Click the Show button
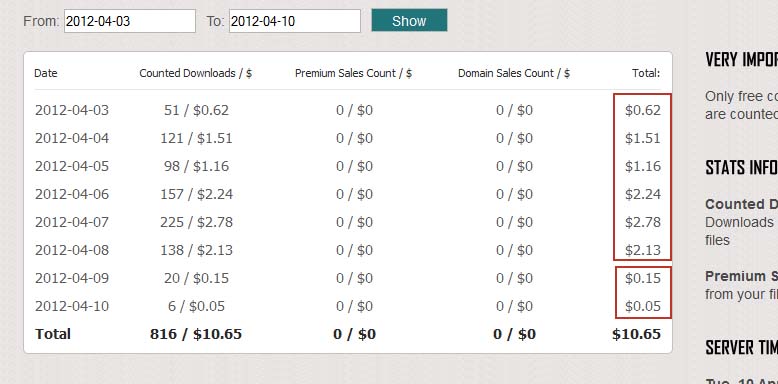Screen dimensions: 778x384 coord(409,20)
